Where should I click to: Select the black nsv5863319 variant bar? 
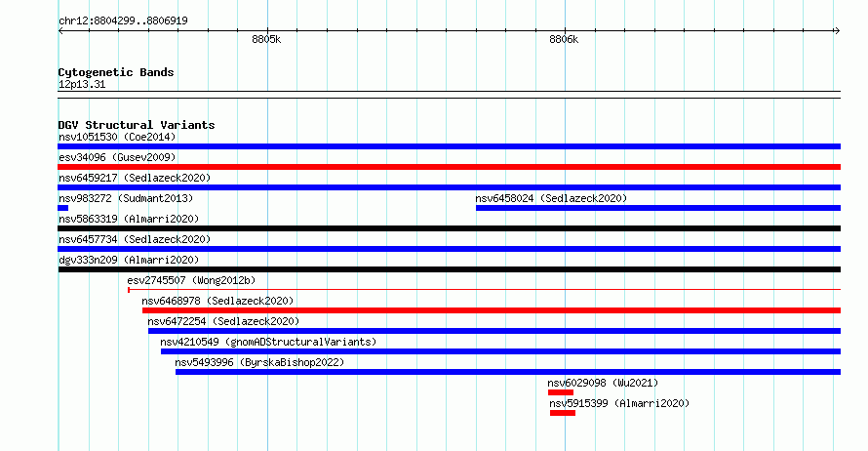click(449, 228)
